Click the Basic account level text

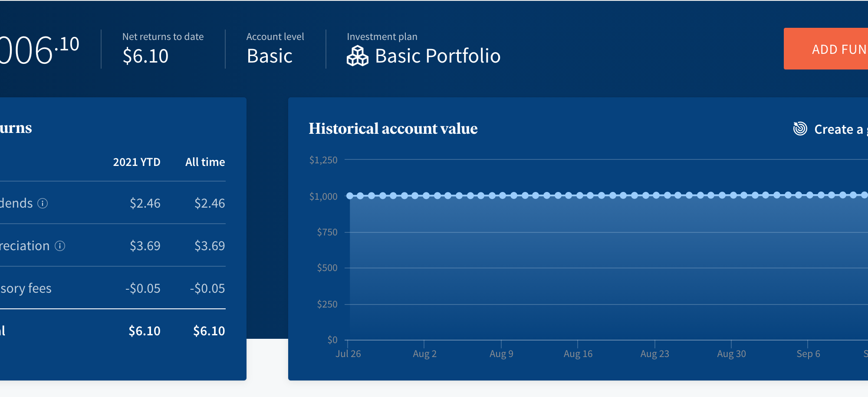click(x=270, y=56)
